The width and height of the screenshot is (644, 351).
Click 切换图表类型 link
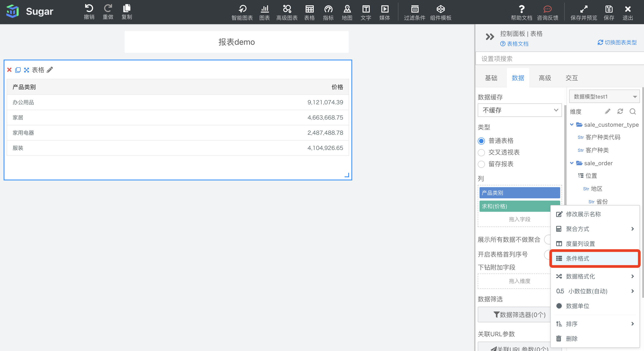point(617,43)
